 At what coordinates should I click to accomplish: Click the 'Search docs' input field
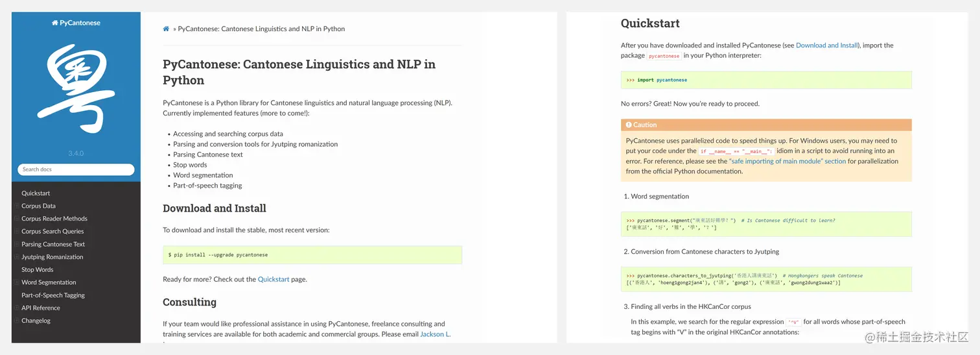[76, 169]
